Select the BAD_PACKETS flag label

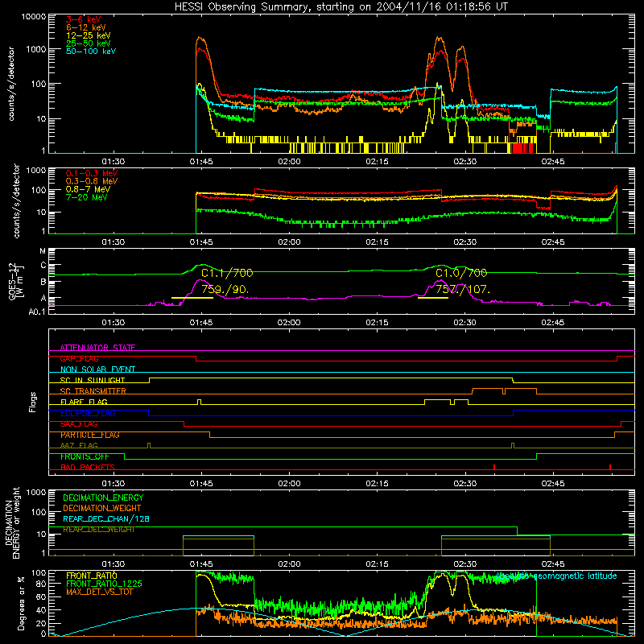[88, 467]
